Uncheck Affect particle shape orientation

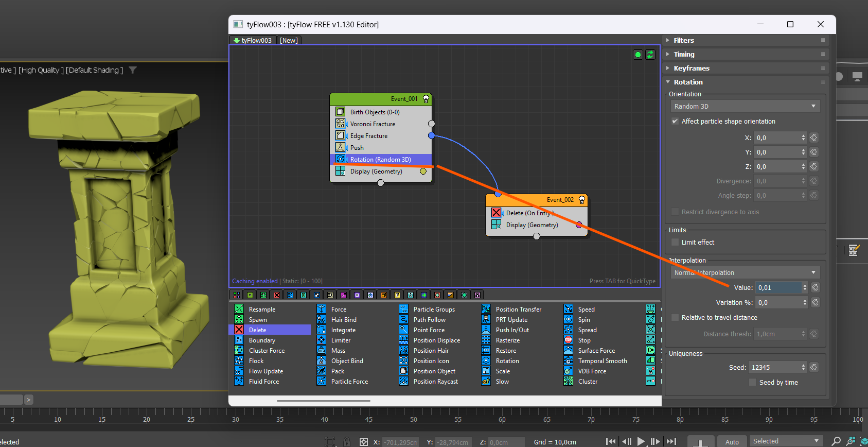(x=675, y=122)
